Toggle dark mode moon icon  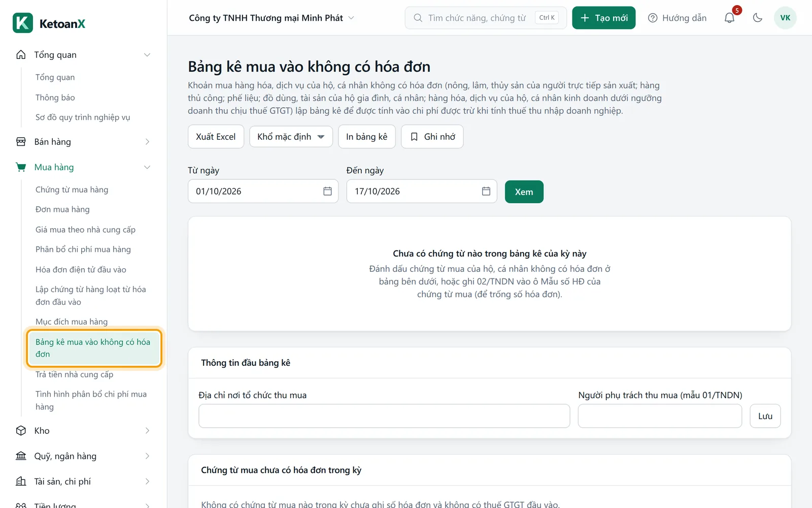tap(758, 18)
